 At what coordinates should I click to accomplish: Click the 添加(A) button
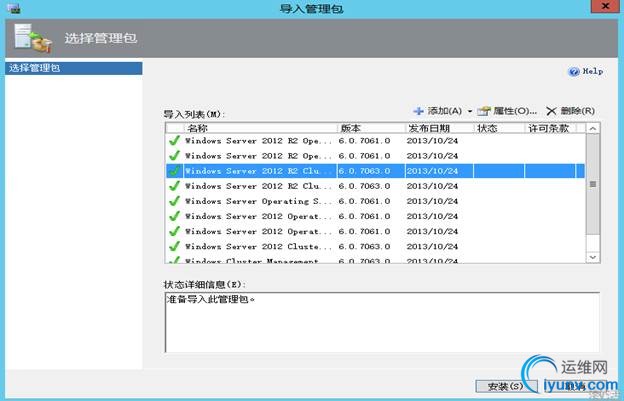click(437, 111)
